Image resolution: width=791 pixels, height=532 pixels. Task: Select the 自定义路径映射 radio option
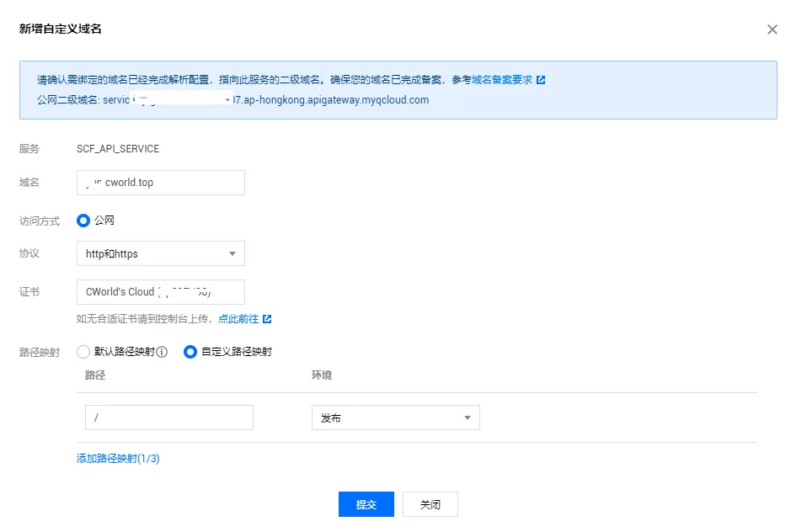click(x=190, y=352)
